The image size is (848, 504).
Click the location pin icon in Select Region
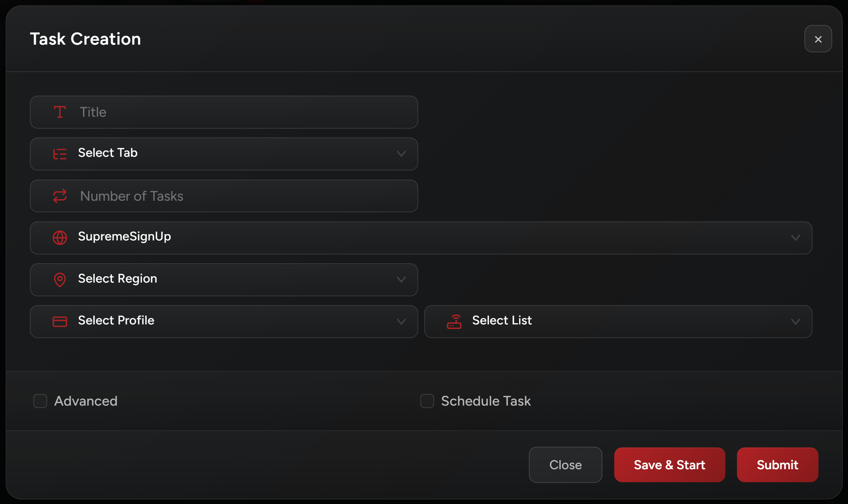60,280
